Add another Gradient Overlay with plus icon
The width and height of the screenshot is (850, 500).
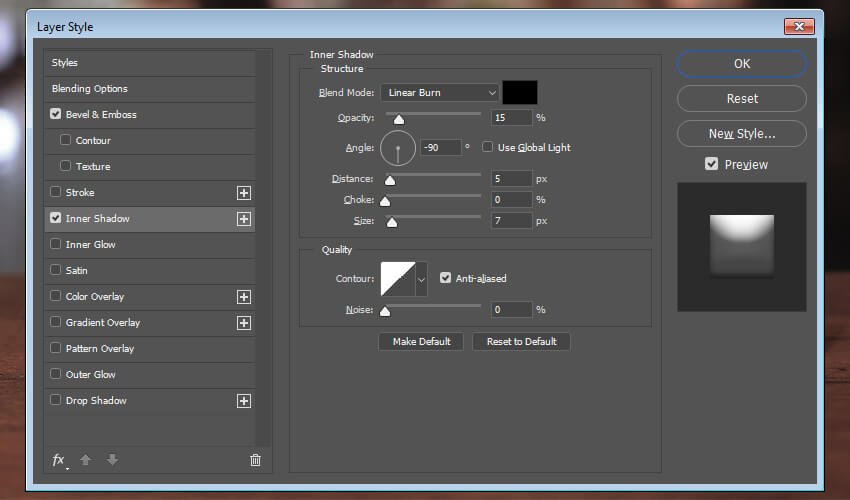pyautogui.click(x=244, y=323)
